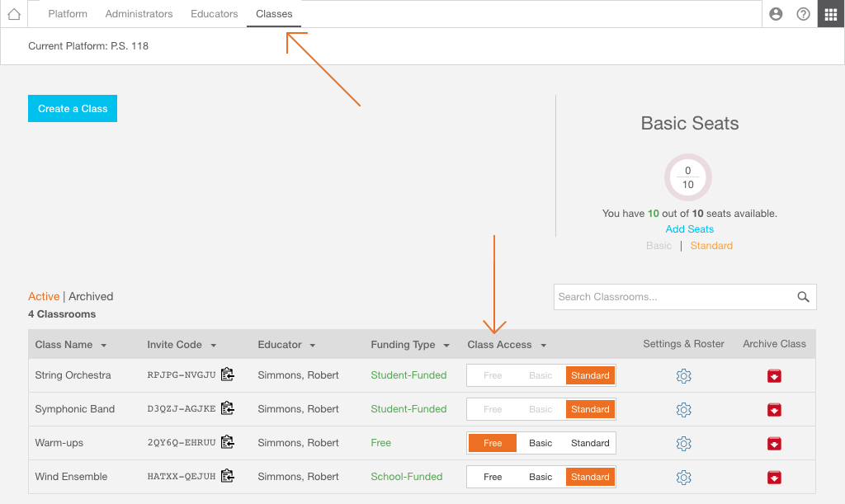The image size is (845, 504).
Task: Open the apps grid menu icon
Action: coord(831,14)
